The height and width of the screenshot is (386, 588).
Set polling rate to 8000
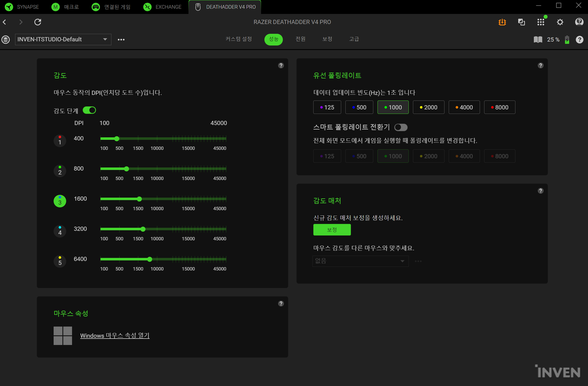(500, 107)
